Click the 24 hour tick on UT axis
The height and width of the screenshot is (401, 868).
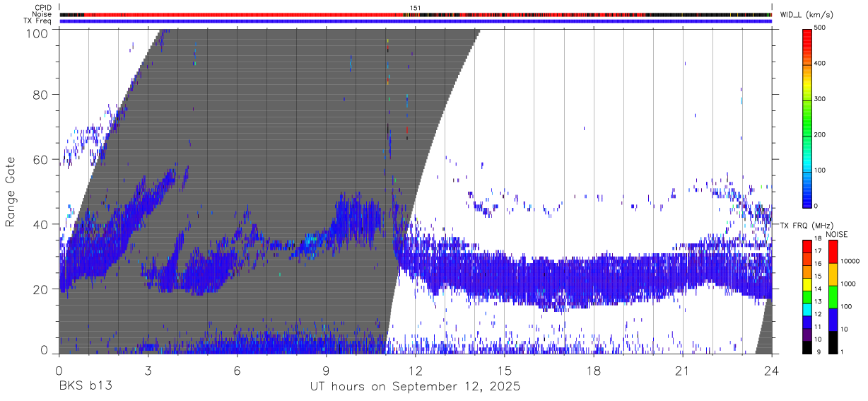(771, 371)
